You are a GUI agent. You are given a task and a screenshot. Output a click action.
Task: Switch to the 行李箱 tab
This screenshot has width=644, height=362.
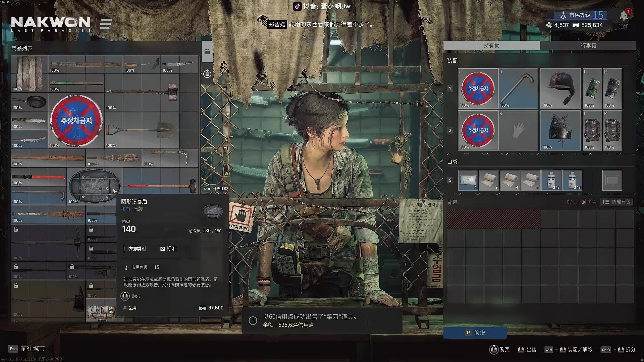tap(588, 46)
